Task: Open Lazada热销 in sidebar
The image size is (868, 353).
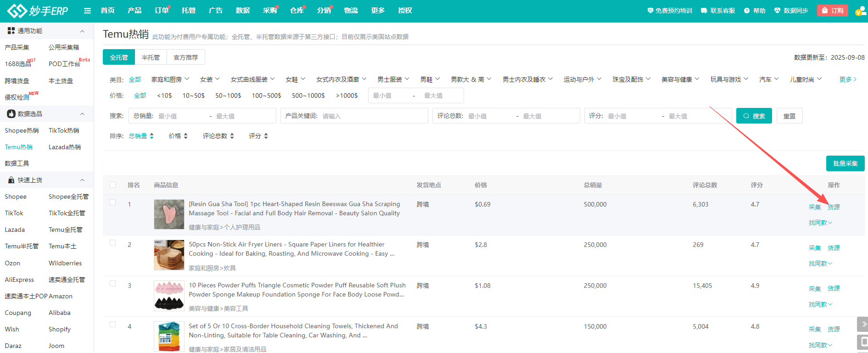Action: coord(65,147)
